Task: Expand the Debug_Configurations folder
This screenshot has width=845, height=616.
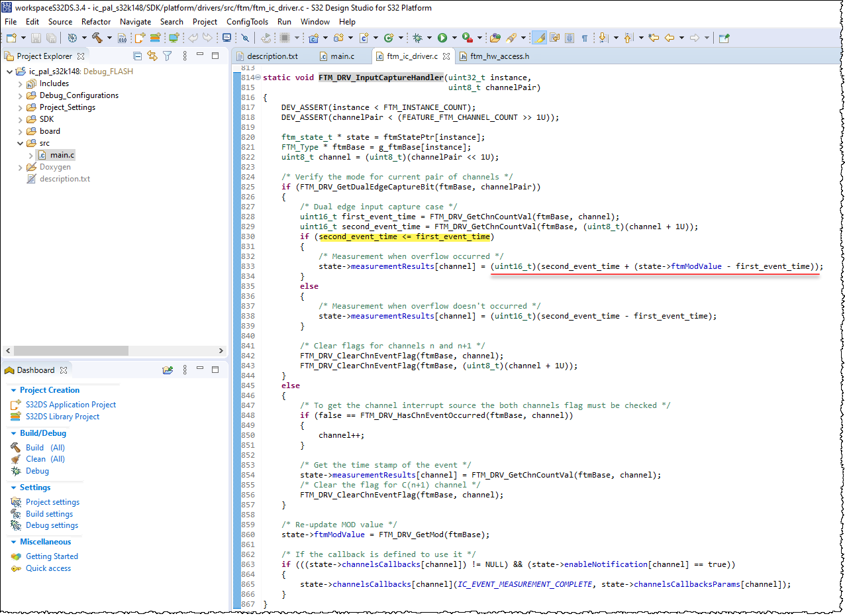Action: point(20,95)
